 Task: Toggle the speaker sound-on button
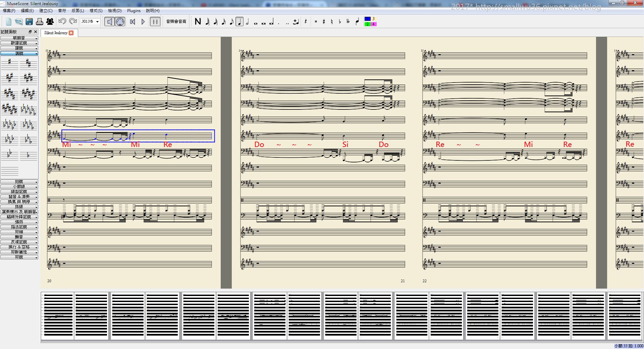[109, 21]
